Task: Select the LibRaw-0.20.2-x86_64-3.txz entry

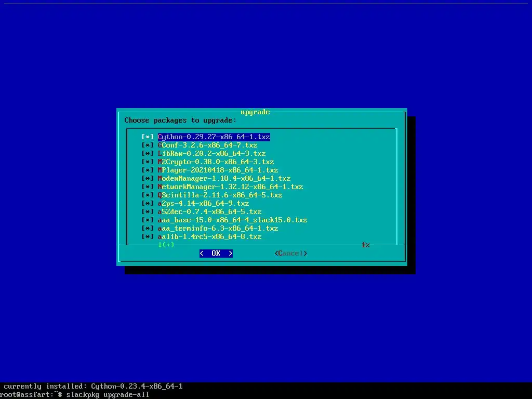Action: (x=211, y=153)
